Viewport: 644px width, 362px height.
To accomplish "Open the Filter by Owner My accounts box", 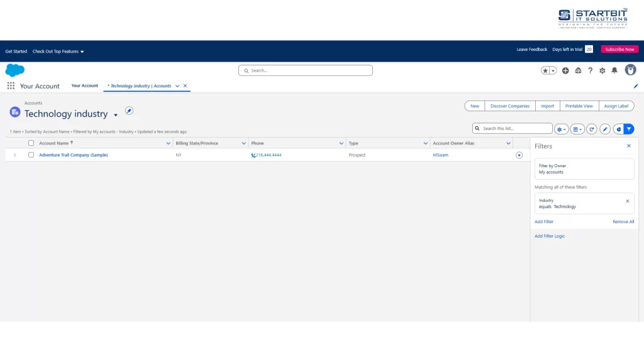I will [x=584, y=168].
